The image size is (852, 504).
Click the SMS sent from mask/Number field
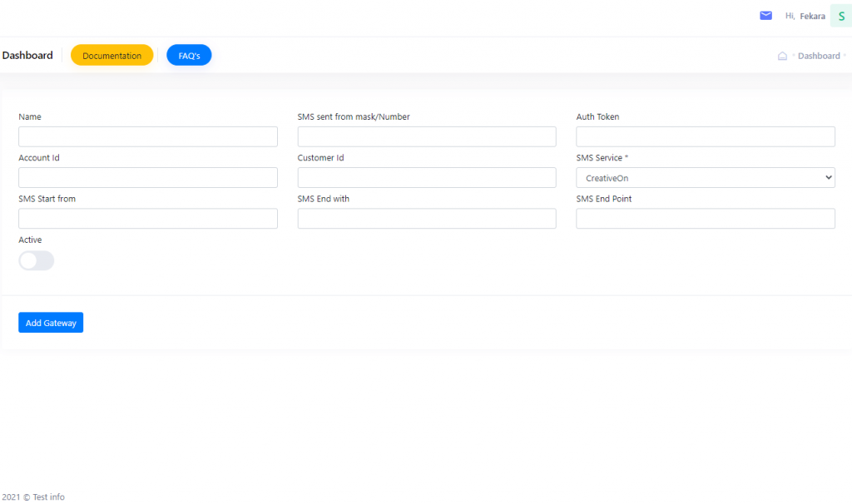(x=427, y=136)
